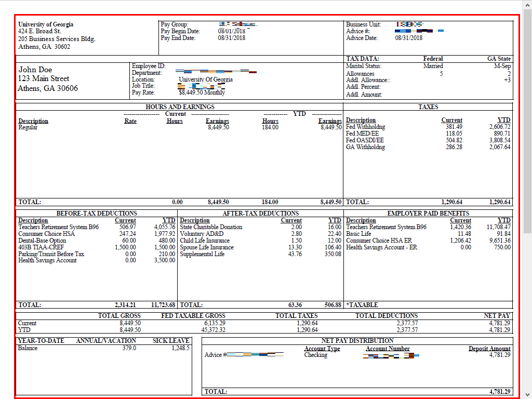Image resolution: width=532 pixels, height=399 pixels.
Task: Click the "BEFORE-TAX DEDUCTIONS" heading
Action: coord(97,214)
